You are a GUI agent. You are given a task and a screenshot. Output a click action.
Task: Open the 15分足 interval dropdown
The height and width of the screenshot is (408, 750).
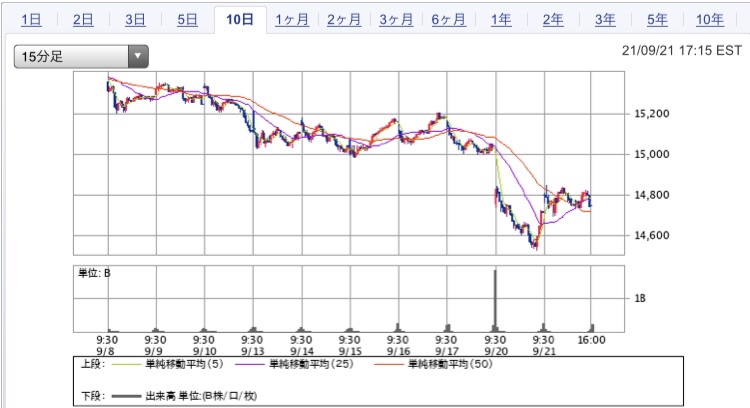pyautogui.click(x=81, y=56)
